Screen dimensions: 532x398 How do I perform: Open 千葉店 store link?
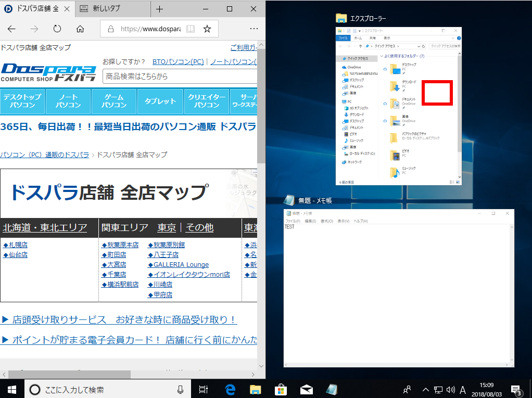(x=114, y=274)
